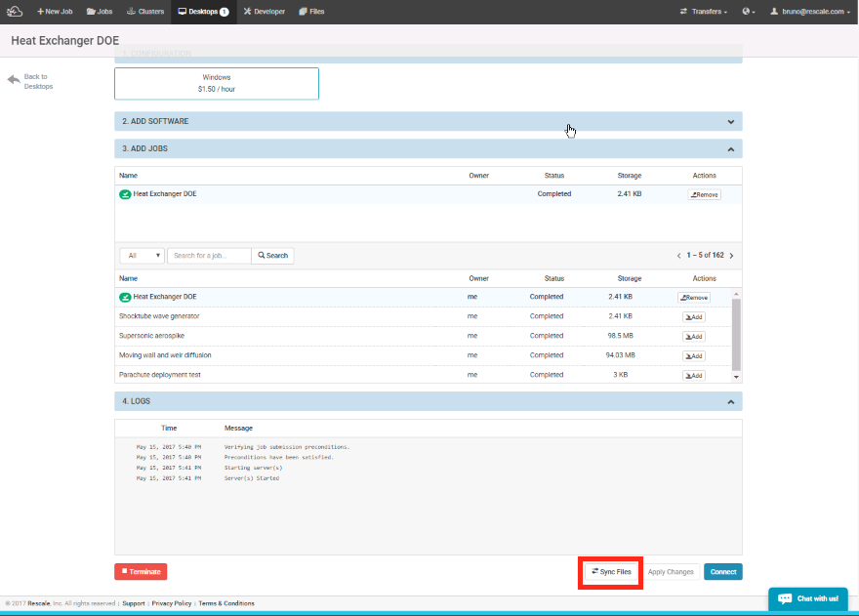Click the job list scrollbar down arrow

point(737,376)
